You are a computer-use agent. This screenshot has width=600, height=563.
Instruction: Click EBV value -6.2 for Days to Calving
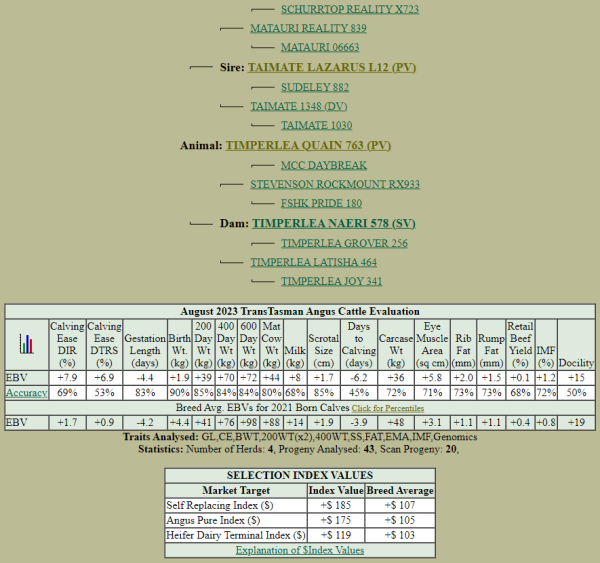tap(359, 378)
